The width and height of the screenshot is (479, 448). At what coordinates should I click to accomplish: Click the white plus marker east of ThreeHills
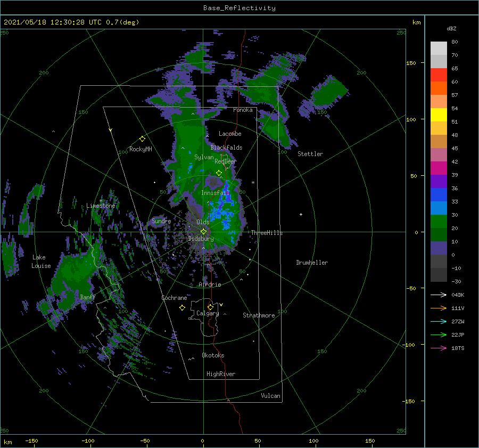(301, 214)
